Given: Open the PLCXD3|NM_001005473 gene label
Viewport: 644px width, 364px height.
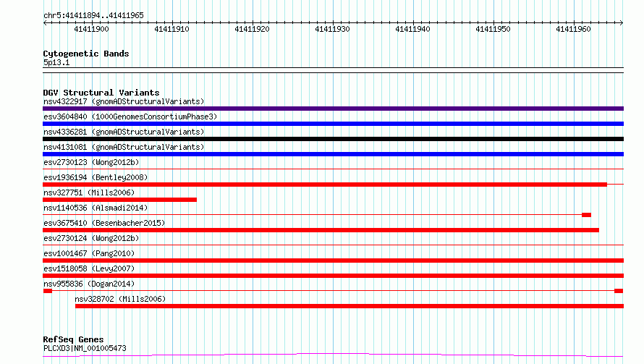Looking at the screenshot, I should [85, 348].
